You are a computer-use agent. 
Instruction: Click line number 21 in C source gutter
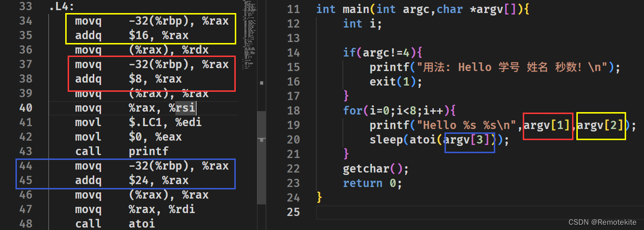point(293,154)
